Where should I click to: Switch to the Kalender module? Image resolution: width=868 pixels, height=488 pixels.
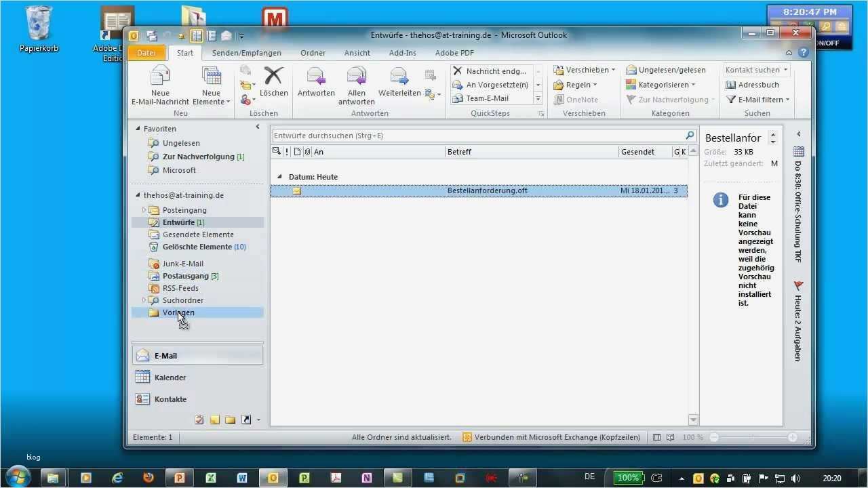click(x=197, y=378)
